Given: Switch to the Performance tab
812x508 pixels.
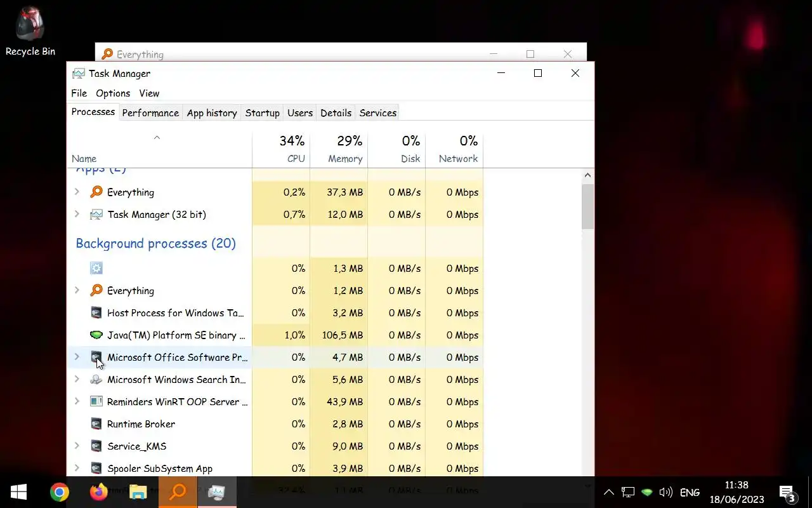Looking at the screenshot, I should [150, 113].
